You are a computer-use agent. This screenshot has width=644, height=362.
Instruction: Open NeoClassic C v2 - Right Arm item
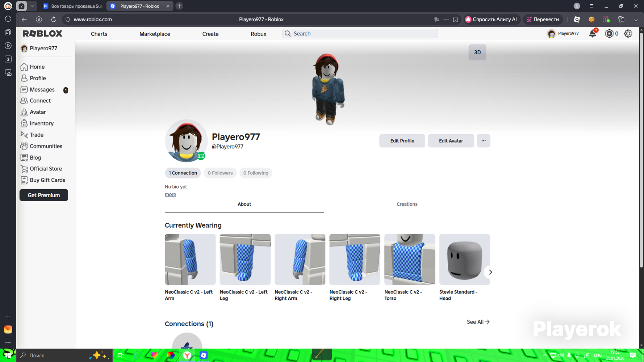tap(300, 268)
